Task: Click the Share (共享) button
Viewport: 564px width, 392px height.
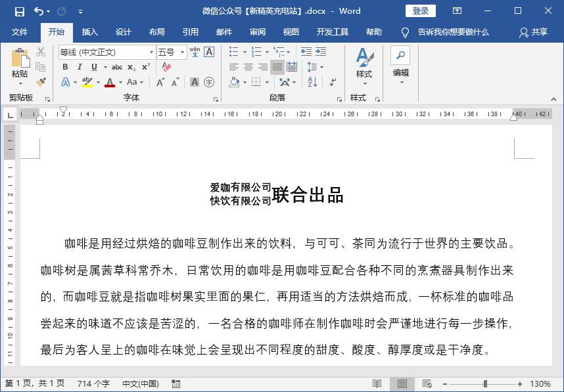Action: pyautogui.click(x=533, y=32)
